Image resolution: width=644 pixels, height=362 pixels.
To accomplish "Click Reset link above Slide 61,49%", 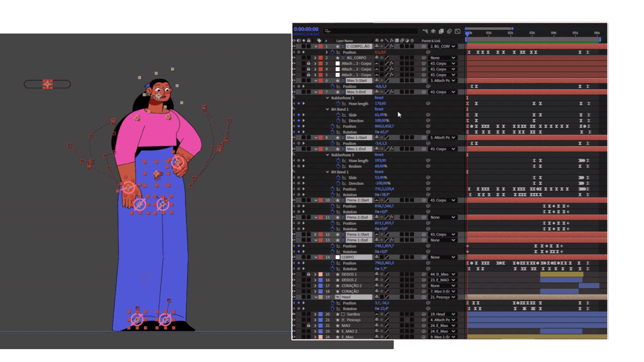I will (x=379, y=109).
